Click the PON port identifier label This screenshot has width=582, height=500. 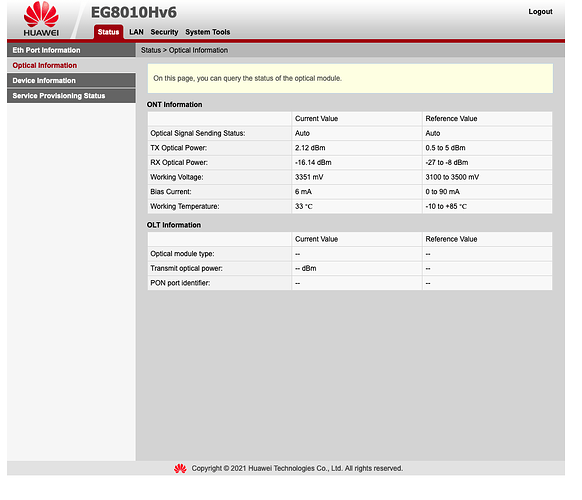[180, 283]
